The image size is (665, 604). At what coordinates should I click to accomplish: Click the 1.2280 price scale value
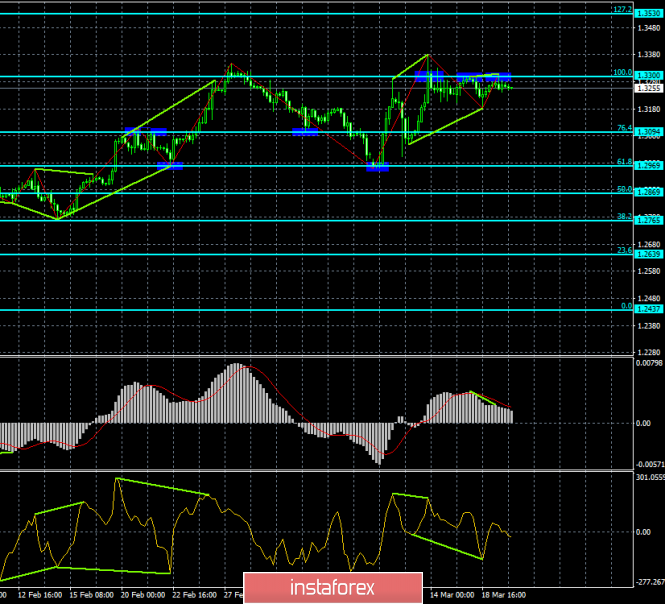(649, 353)
